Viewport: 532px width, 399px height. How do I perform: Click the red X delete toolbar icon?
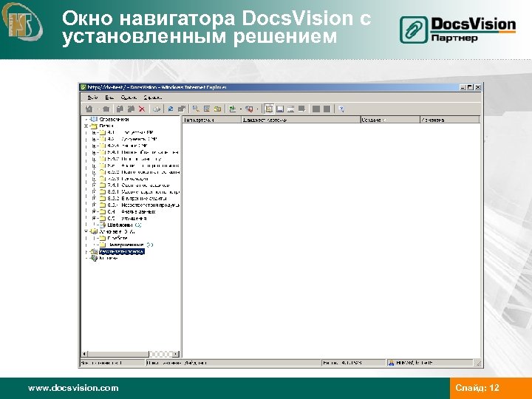tap(142, 109)
